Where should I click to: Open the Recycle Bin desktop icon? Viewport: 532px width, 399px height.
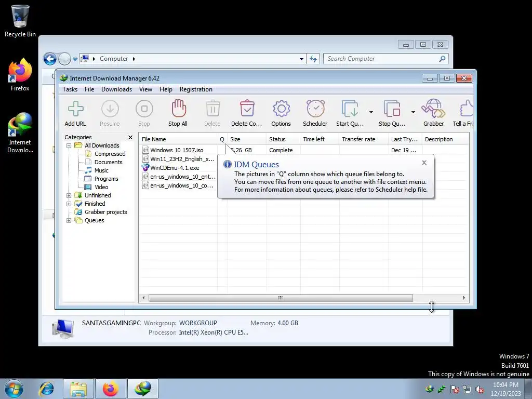click(x=20, y=20)
